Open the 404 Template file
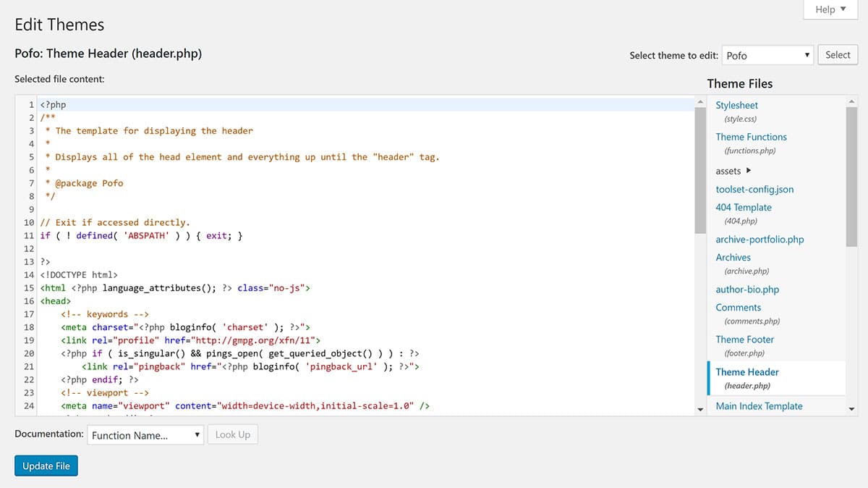868x488 pixels. 744,207
